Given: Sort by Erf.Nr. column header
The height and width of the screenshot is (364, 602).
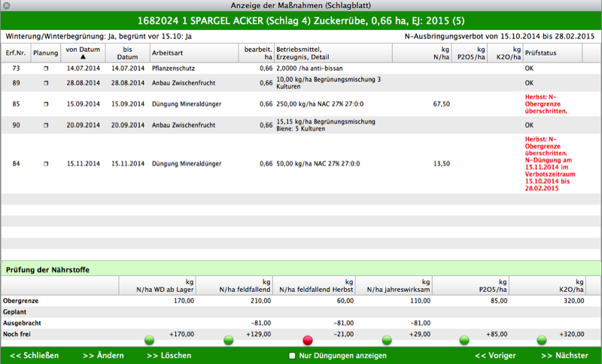Looking at the screenshot, I should pyautogui.click(x=16, y=53).
